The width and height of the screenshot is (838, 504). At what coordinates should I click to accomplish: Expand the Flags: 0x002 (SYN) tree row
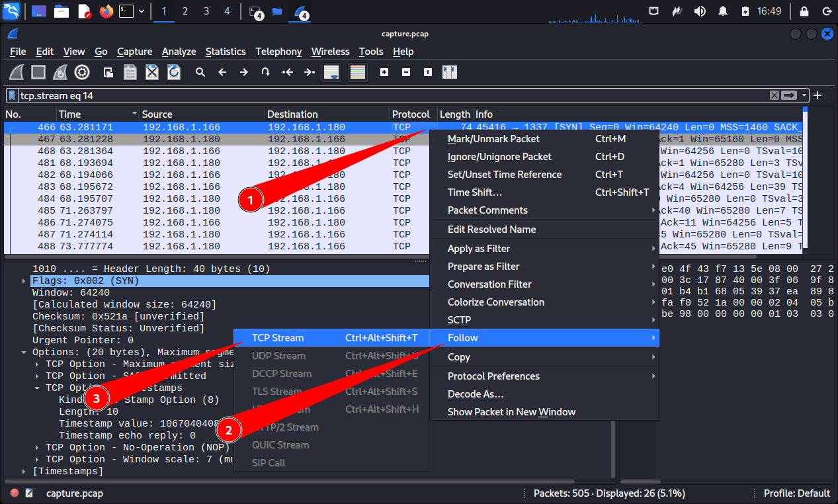pos(24,281)
